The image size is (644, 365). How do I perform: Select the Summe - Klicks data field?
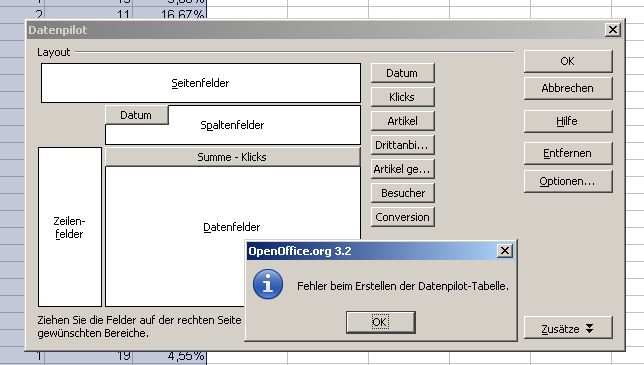coord(232,157)
